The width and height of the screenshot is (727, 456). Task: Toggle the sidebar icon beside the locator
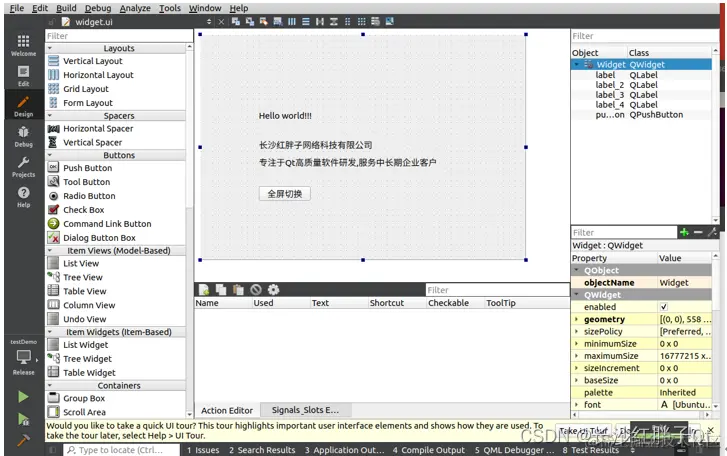point(53,450)
